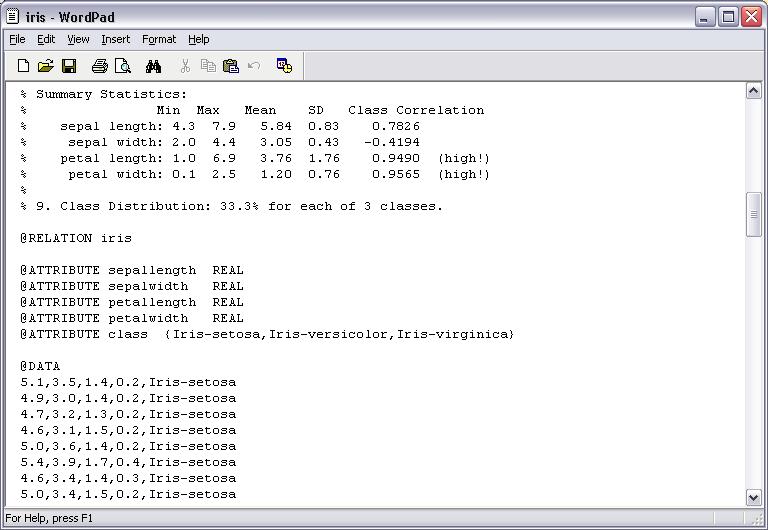Open the View menu

pyautogui.click(x=78, y=39)
